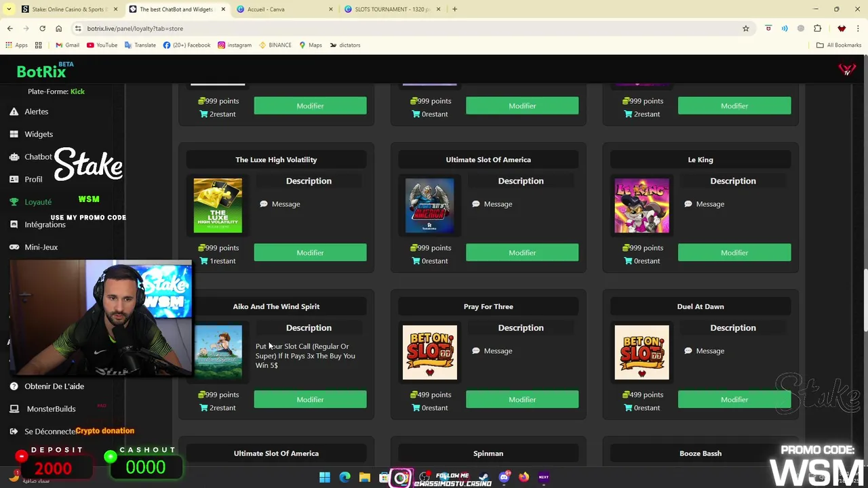868x488 pixels.
Task: Open the Apps shortcut in bookmarks bar
Action: click(16, 45)
